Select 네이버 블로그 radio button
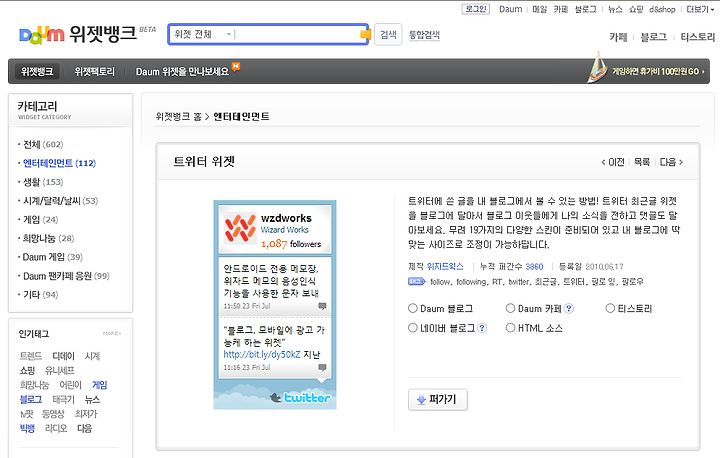This screenshot has width=720, height=458. coord(413,328)
